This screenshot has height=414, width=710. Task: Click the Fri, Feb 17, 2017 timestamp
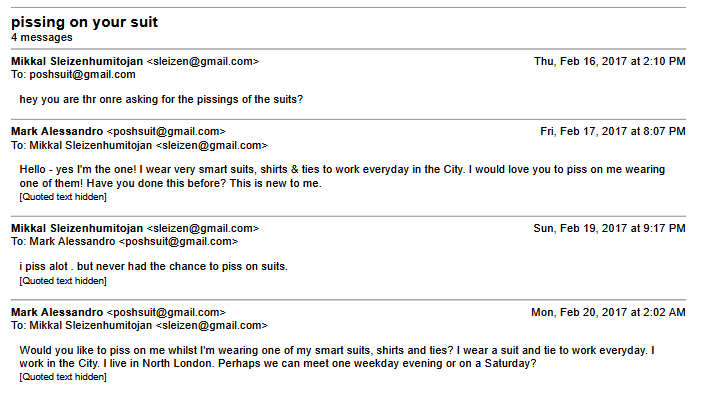pyautogui.click(x=612, y=131)
